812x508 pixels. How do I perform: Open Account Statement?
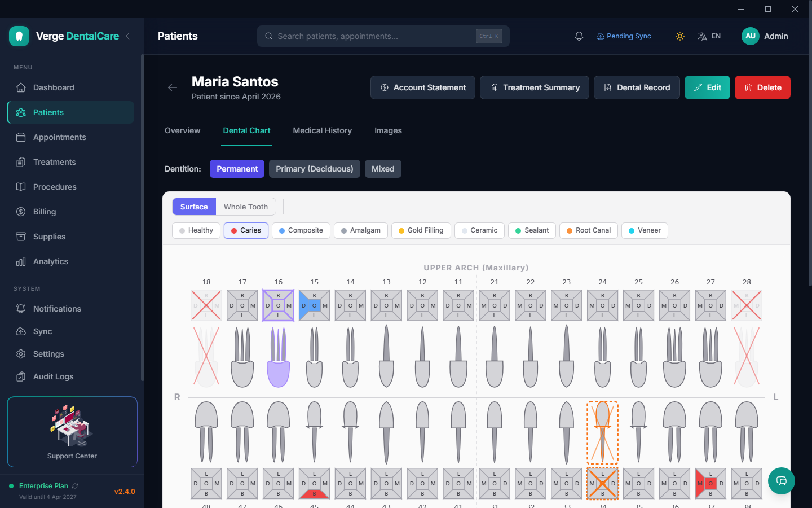423,87
